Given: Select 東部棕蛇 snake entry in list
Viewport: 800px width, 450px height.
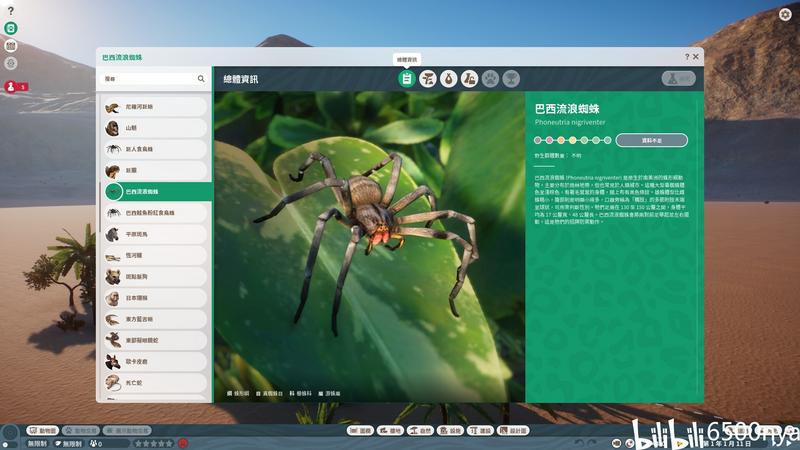Looking at the screenshot, I should coord(155,340).
